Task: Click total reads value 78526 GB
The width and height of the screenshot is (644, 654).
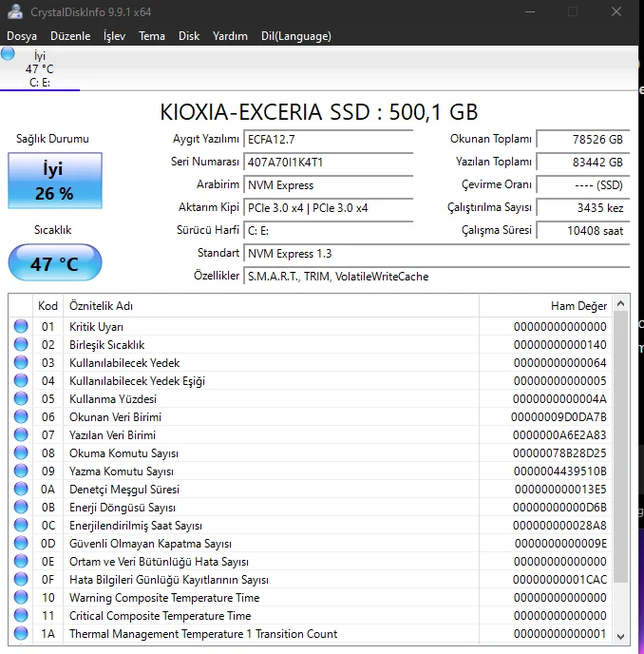Action: tap(583, 139)
